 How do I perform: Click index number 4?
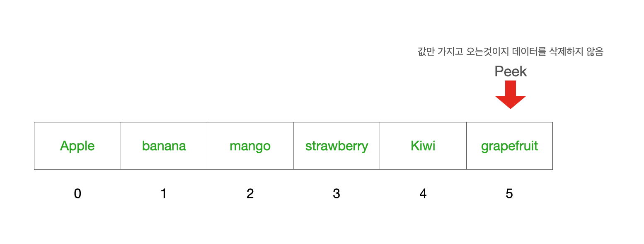423,193
